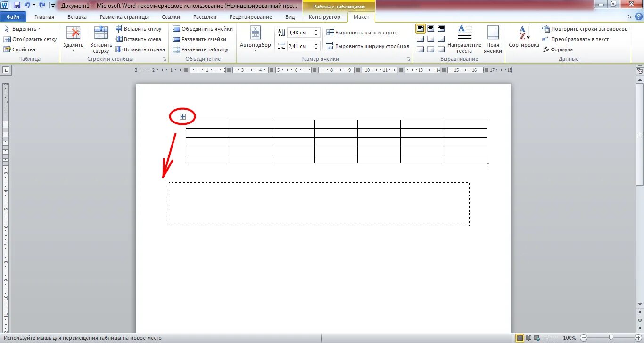Open Размер ячейки dialog launcher
The width and height of the screenshot is (644, 343).
click(x=408, y=59)
